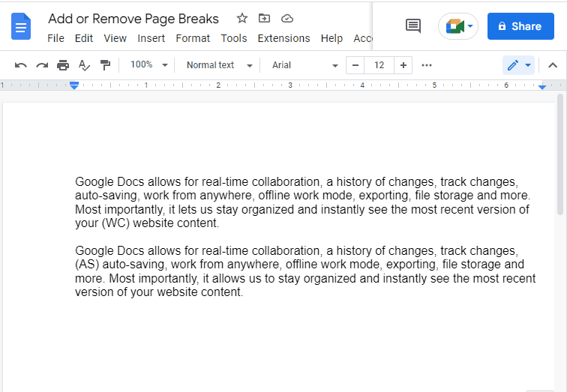Open the zoom 100% dropdown
The height and width of the screenshot is (392, 567).
tap(149, 65)
